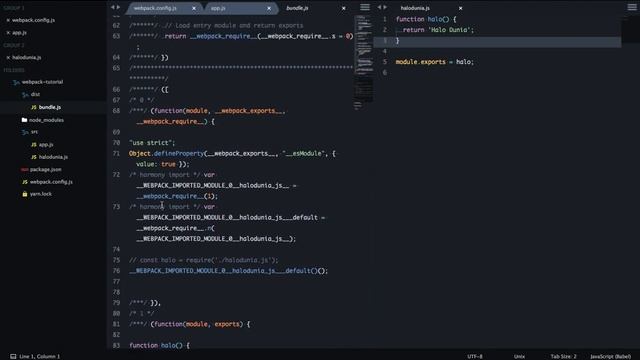Open webpack.config.js from Group 1 list

33,20
